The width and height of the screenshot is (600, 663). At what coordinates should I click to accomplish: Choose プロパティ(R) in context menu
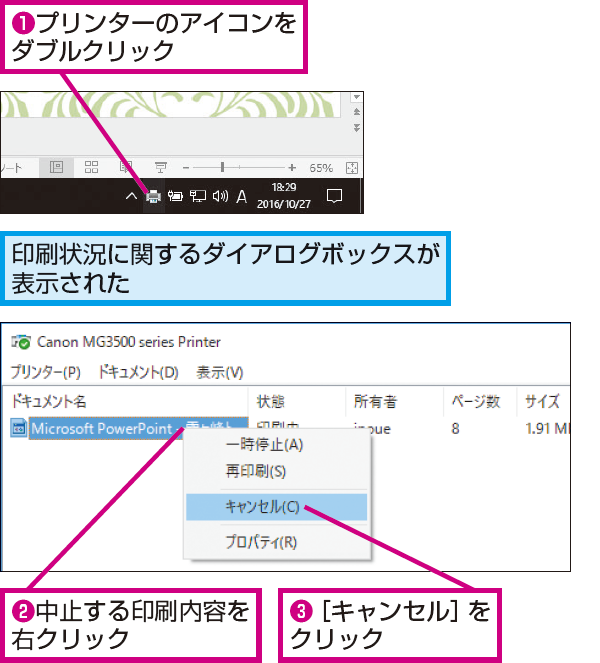277,542
